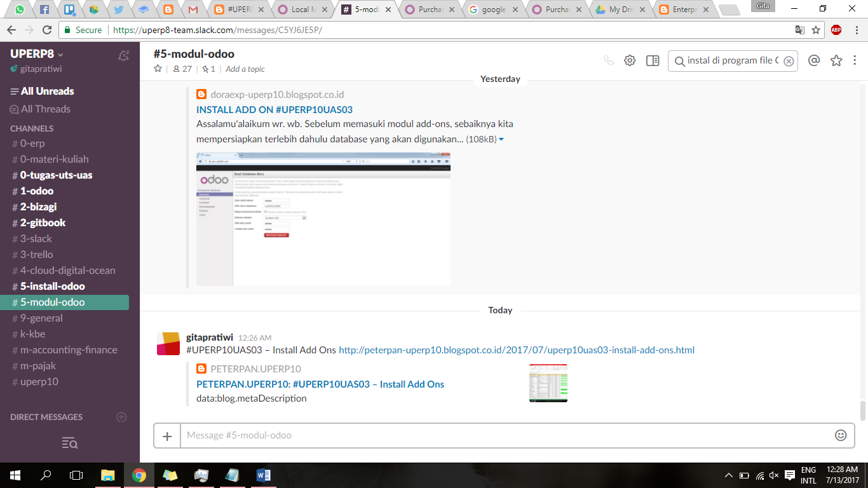The image size is (868, 488).
Task: Clear the search field text
Action: (789, 61)
